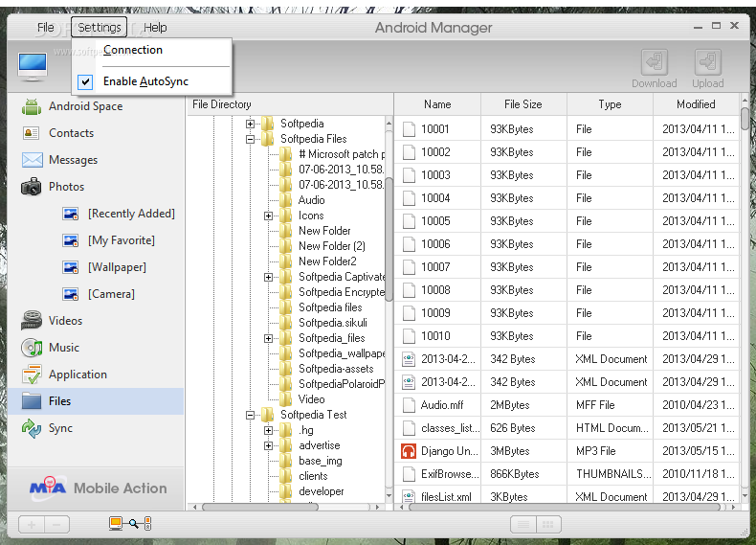Click the file list horizontal scrollbar
756x545 pixels.
(x=564, y=507)
